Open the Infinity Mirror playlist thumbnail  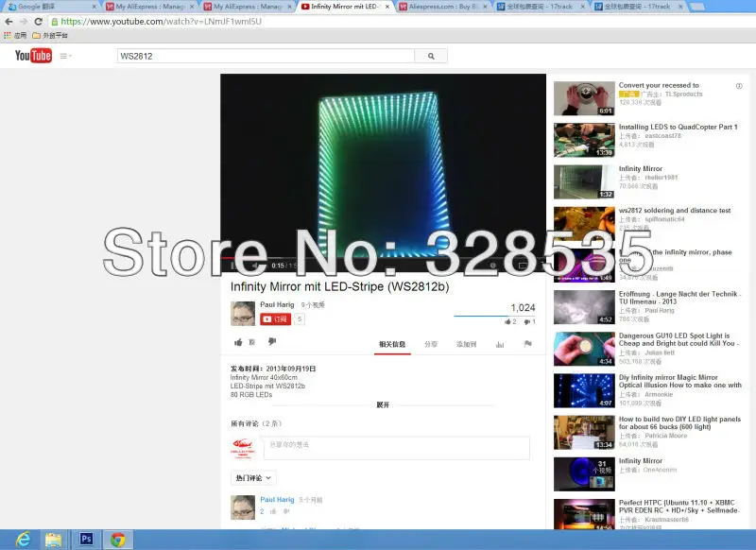[584, 473]
